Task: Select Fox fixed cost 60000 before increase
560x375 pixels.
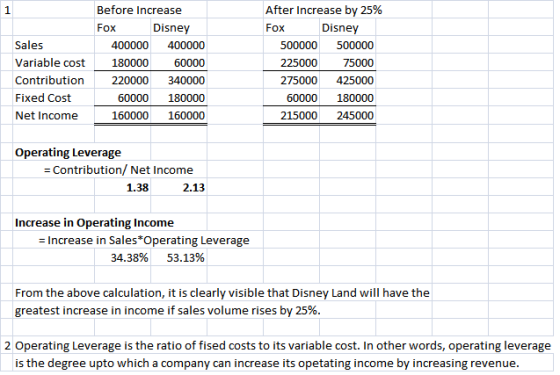Action: click(133, 98)
